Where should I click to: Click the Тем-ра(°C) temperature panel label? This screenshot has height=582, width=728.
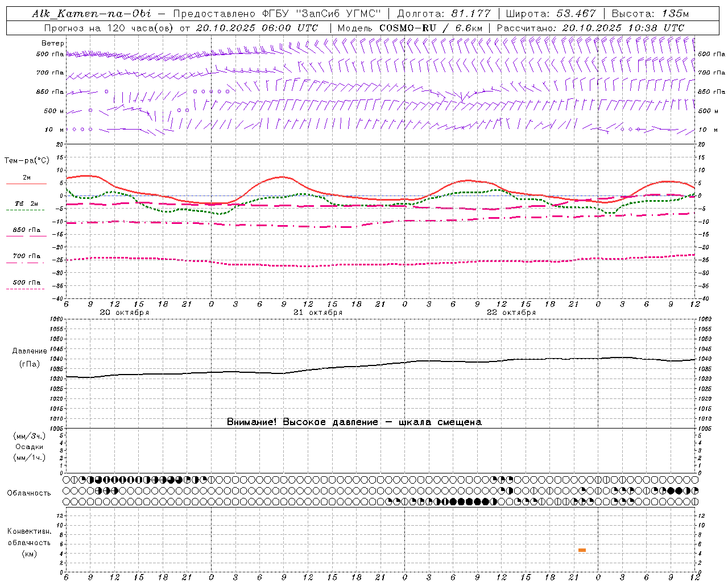[x=27, y=161]
